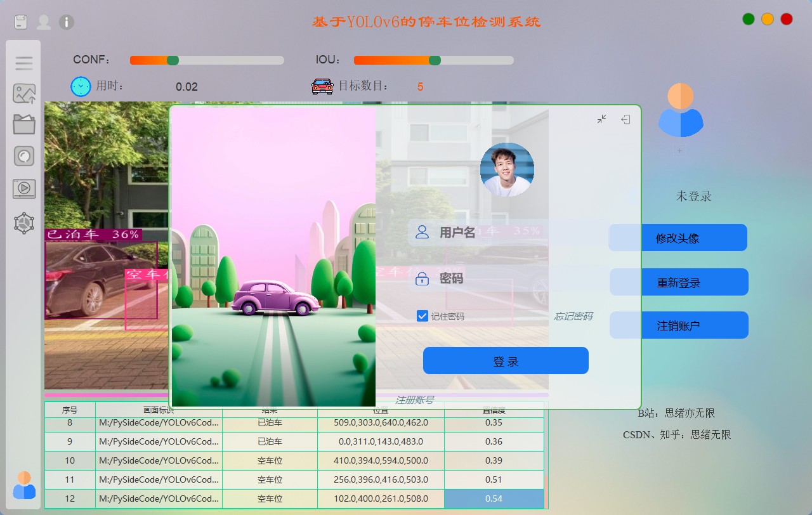Viewport: 812px width, 515px height.
Task: Open the 忘记密码 link
Action: (x=573, y=316)
